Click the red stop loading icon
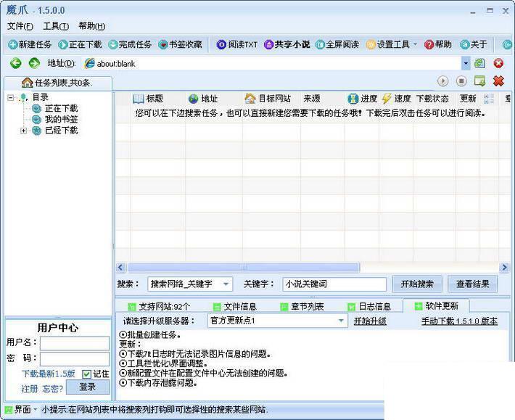 point(498,63)
